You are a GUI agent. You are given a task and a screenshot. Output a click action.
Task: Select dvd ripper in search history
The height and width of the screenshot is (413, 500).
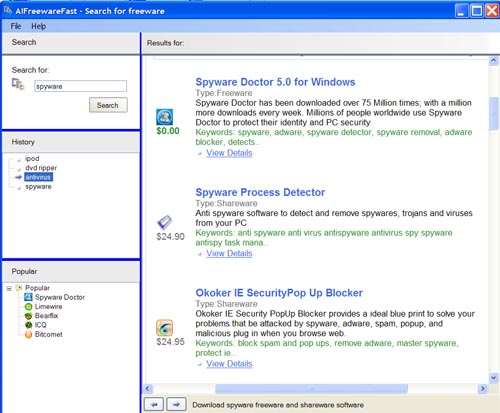click(41, 168)
